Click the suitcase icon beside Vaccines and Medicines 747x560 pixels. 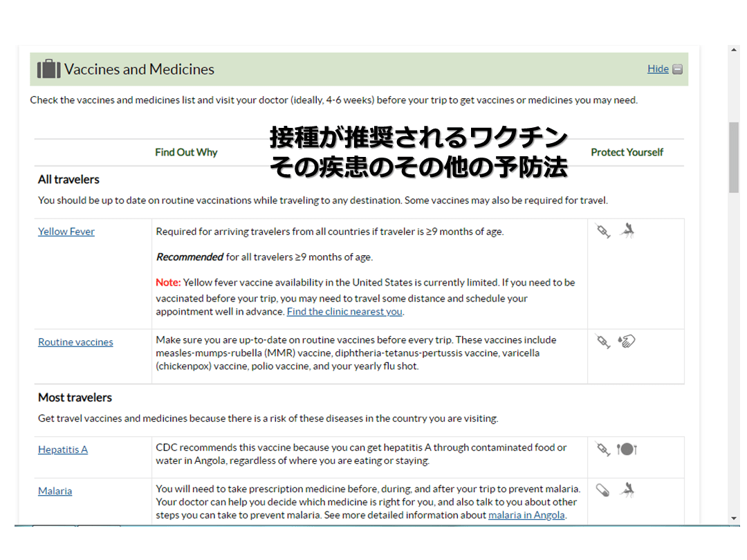48,69
